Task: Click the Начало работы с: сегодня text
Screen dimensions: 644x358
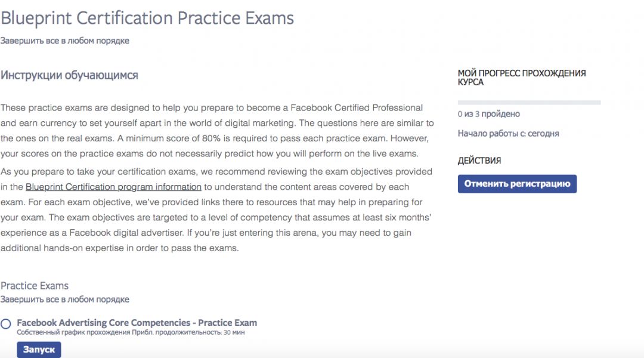Action: point(508,134)
